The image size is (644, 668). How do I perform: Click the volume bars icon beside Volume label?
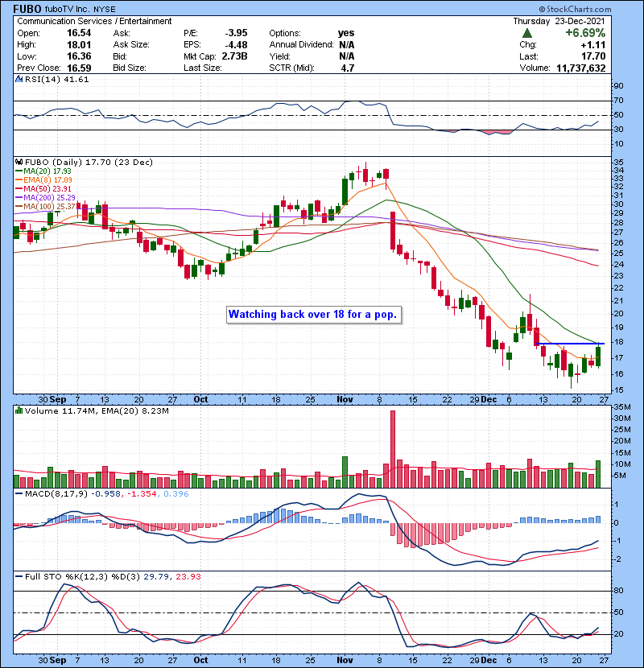pyautogui.click(x=19, y=410)
